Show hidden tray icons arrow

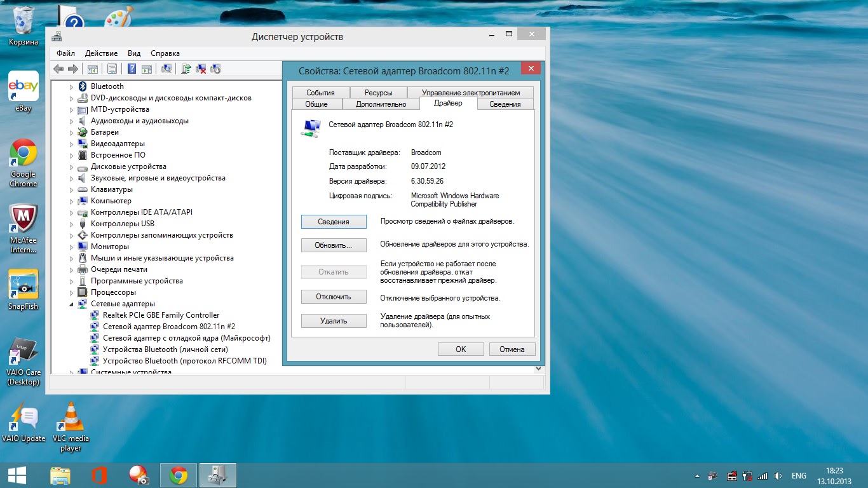(698, 476)
